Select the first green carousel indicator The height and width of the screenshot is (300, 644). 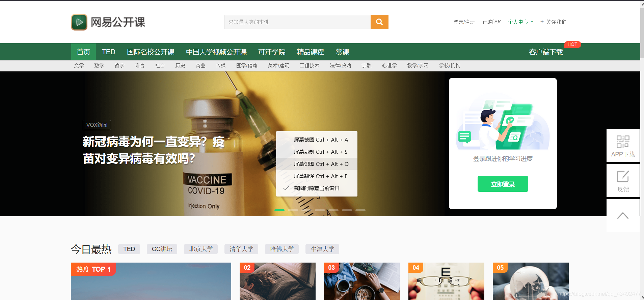click(279, 210)
